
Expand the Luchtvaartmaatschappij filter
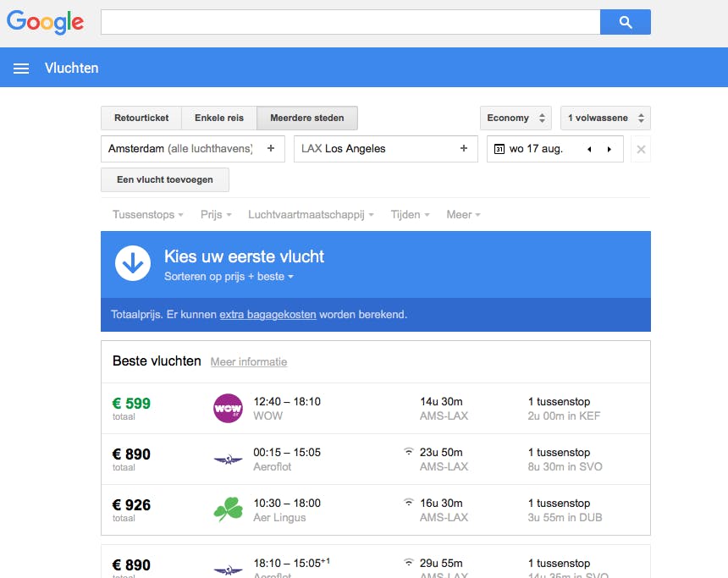(311, 215)
